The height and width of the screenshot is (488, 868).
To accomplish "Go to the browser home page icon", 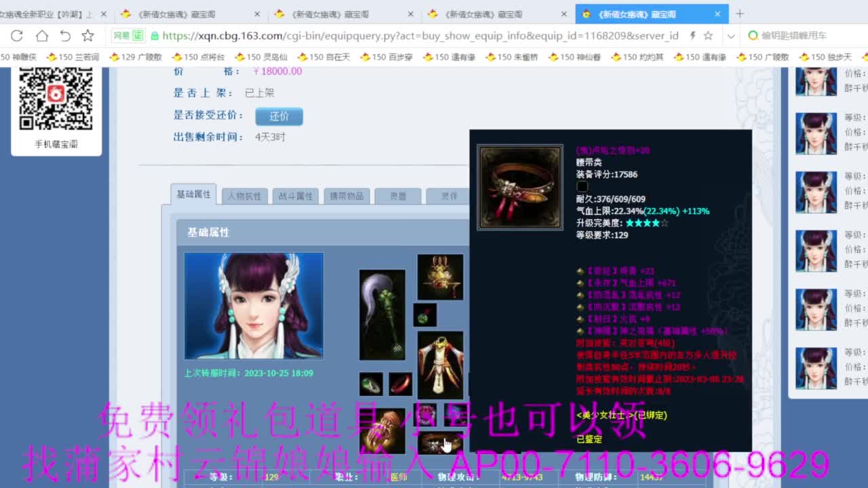I will pos(41,36).
